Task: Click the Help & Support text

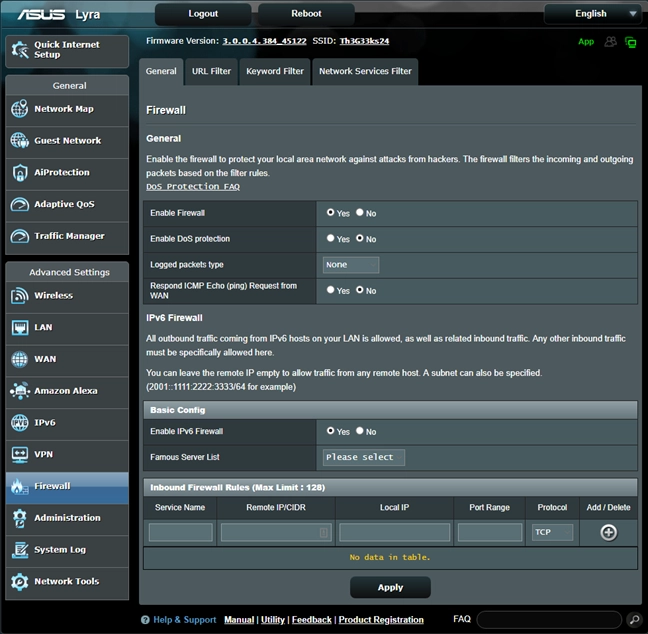Action: click(185, 620)
